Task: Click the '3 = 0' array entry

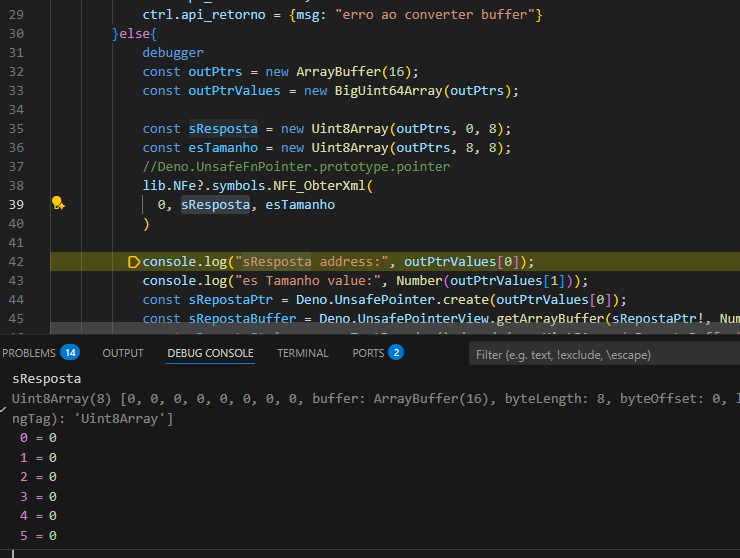Action: click(x=38, y=497)
